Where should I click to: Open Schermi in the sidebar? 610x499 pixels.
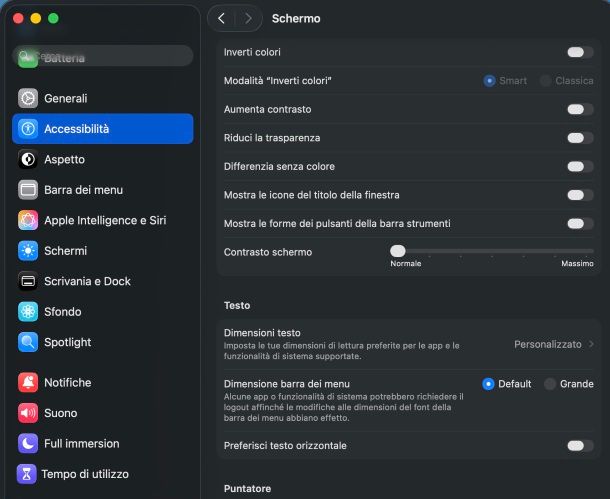pyautogui.click(x=102, y=251)
